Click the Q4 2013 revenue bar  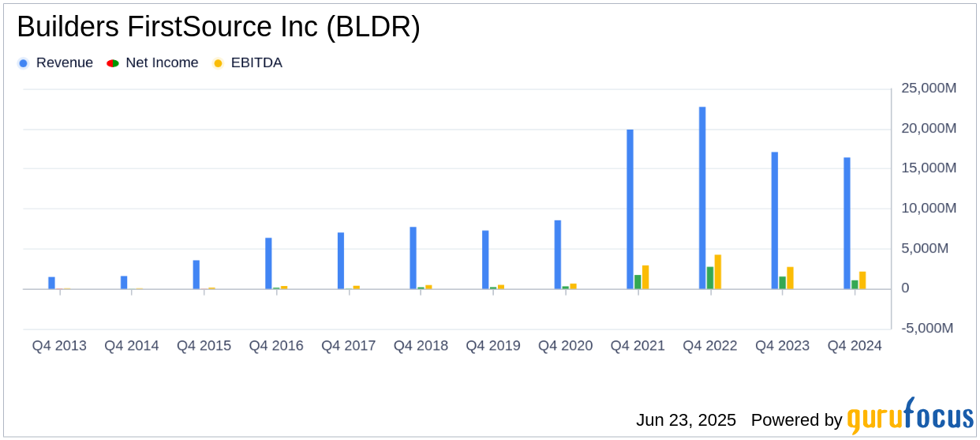point(51,283)
